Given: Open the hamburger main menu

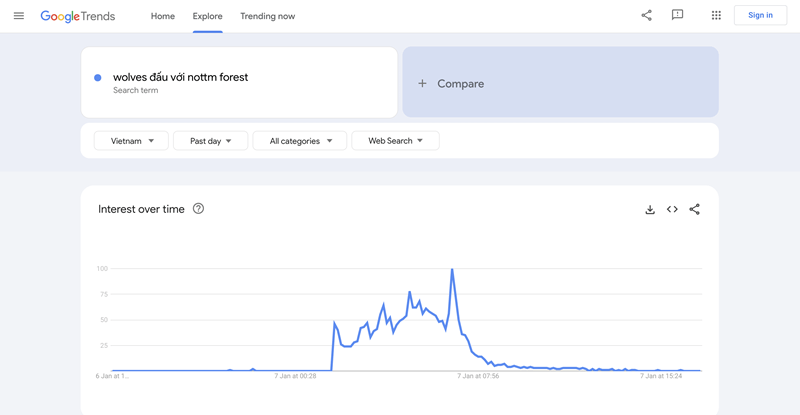Looking at the screenshot, I should [x=19, y=16].
